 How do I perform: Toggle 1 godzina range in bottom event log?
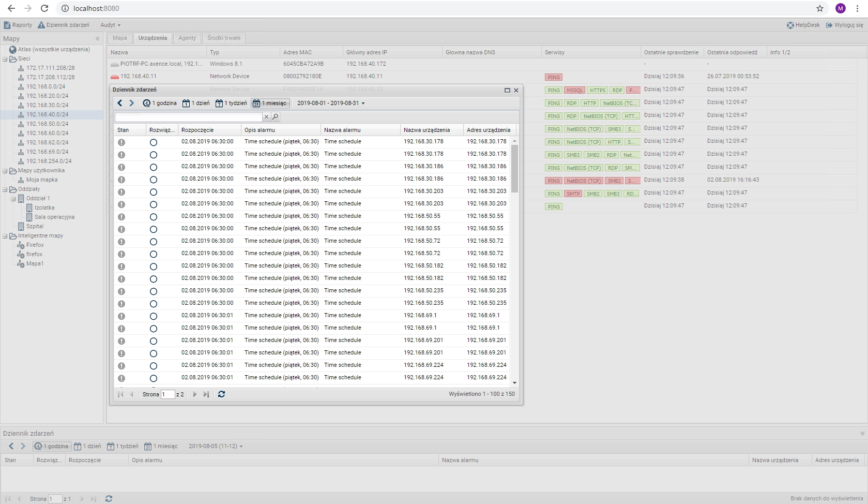coord(52,446)
